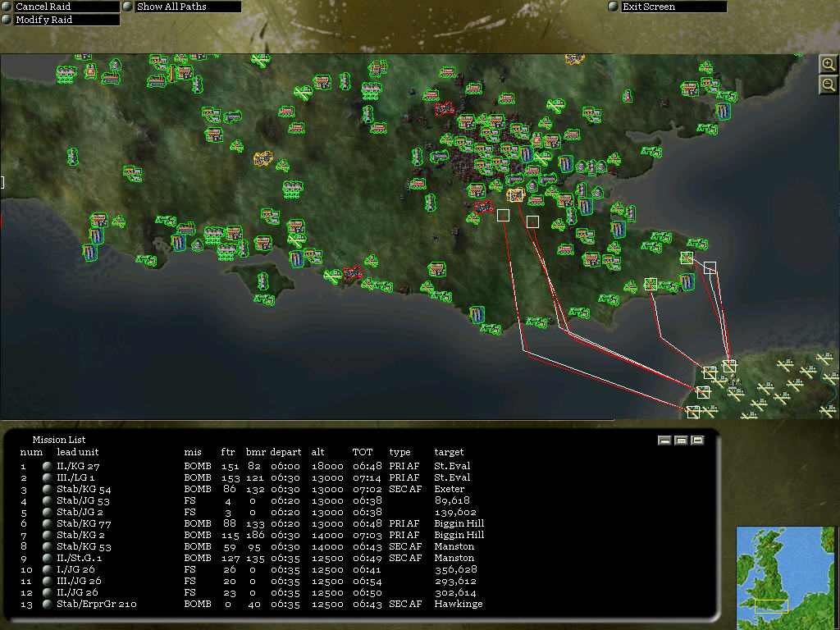Select the orange-outlined icon in western England
840x630 pixels.
click(263, 158)
